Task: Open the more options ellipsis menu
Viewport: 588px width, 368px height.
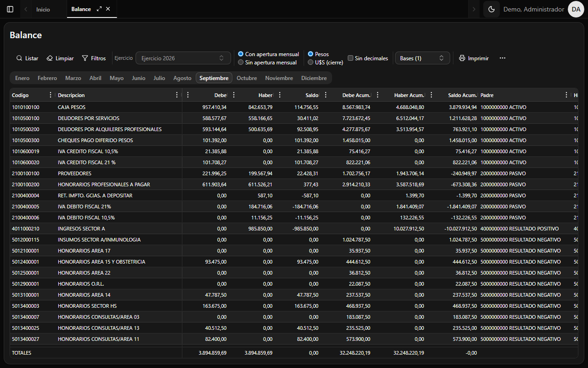Action: pos(503,58)
